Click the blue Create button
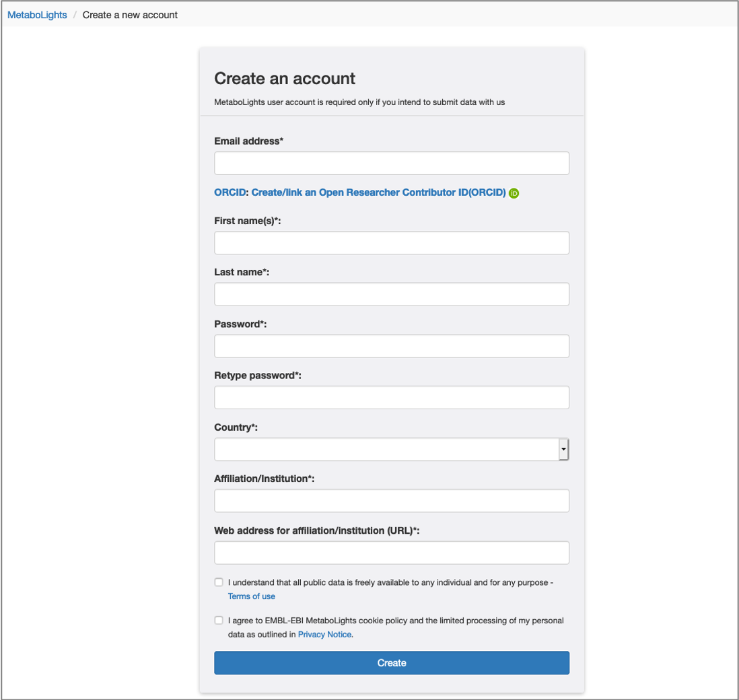This screenshot has width=739, height=700. click(392, 663)
